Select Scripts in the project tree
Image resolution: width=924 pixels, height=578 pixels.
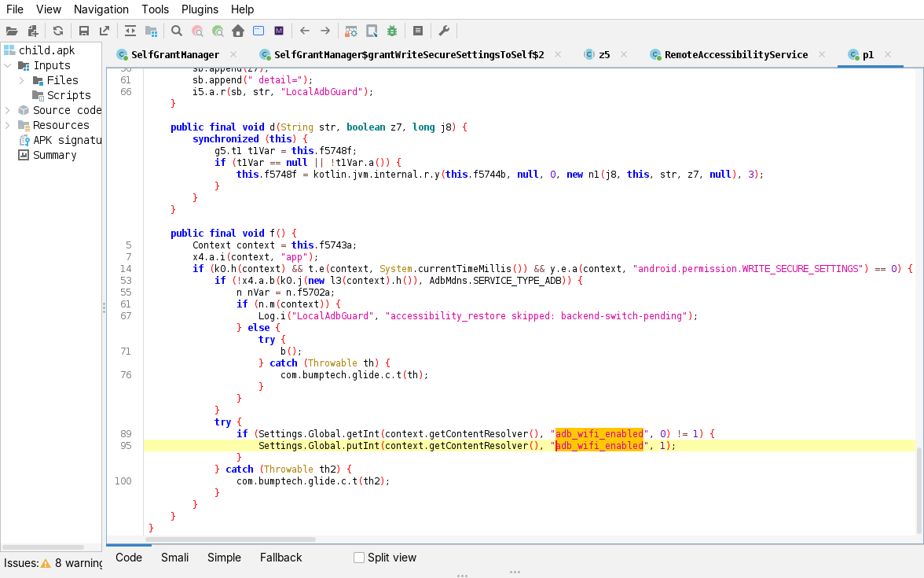tap(68, 95)
